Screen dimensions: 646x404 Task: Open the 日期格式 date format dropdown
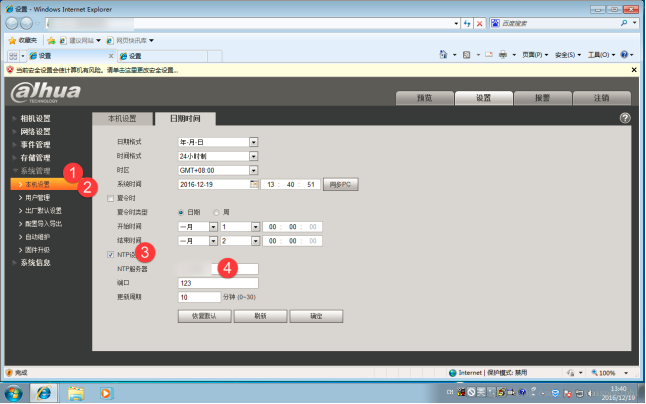point(253,143)
